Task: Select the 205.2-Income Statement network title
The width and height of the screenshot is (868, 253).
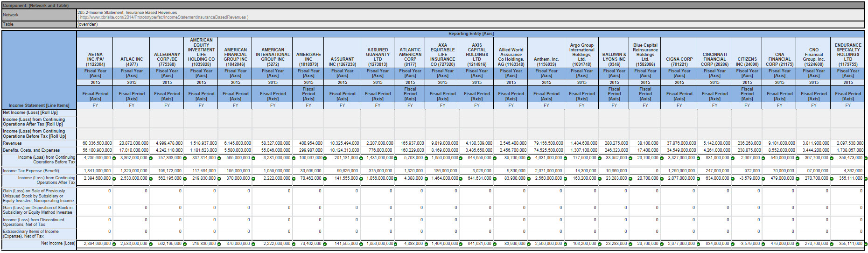Action: point(127,13)
